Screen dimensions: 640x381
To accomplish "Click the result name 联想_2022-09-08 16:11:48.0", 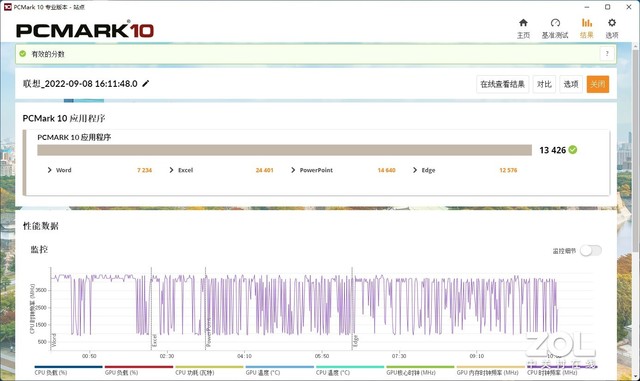I will pyautogui.click(x=80, y=84).
